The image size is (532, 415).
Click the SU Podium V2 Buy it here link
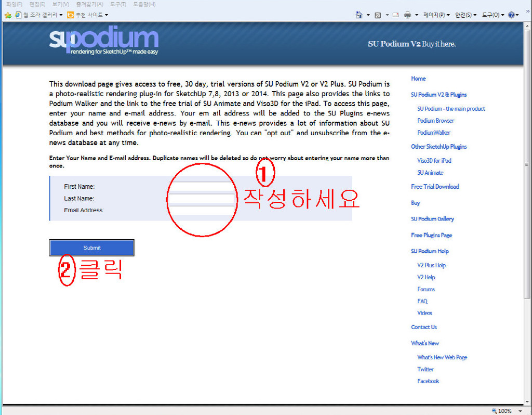[411, 44]
